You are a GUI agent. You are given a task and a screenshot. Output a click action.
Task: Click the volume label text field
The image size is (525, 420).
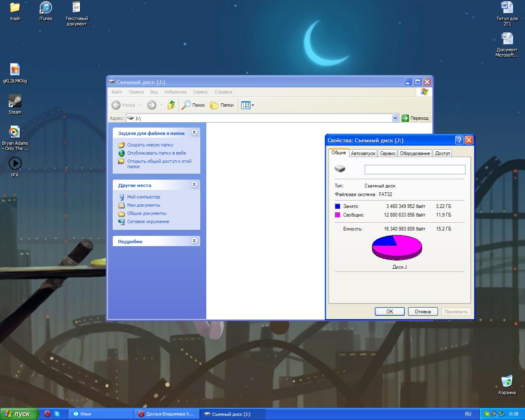(415, 169)
